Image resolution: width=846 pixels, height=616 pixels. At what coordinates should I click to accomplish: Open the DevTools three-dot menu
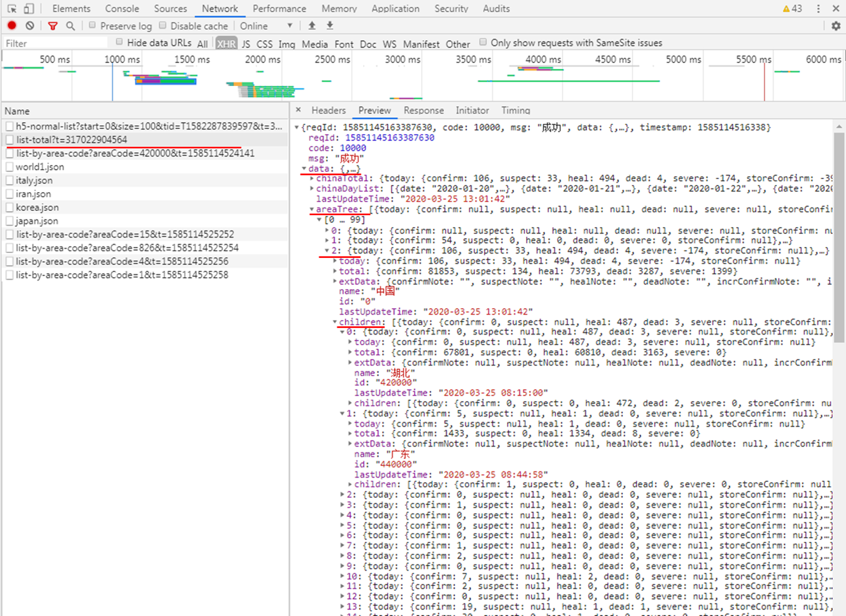[819, 9]
